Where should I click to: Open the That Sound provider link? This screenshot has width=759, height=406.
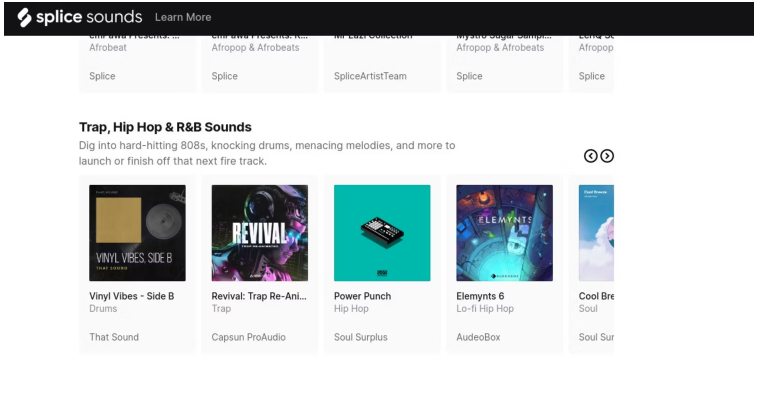tap(114, 337)
